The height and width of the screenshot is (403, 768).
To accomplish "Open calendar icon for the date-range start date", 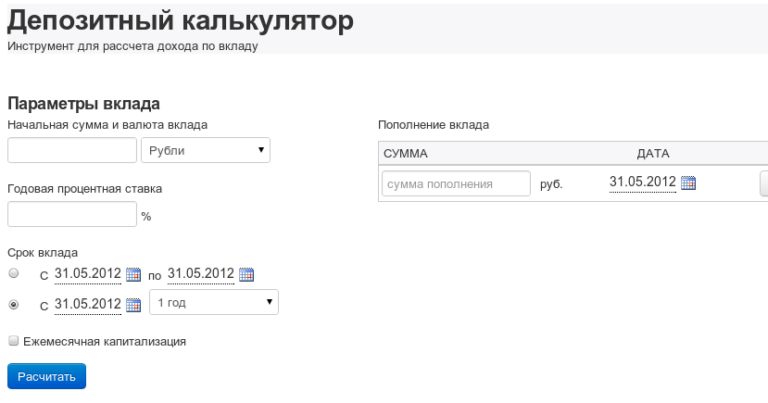I will click(x=135, y=274).
